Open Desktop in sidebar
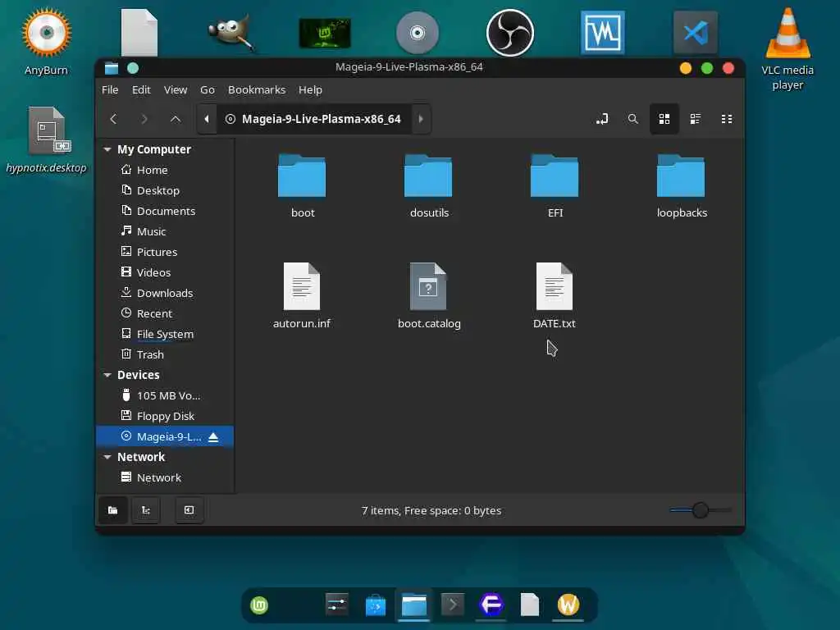840x630 pixels. coord(165,190)
